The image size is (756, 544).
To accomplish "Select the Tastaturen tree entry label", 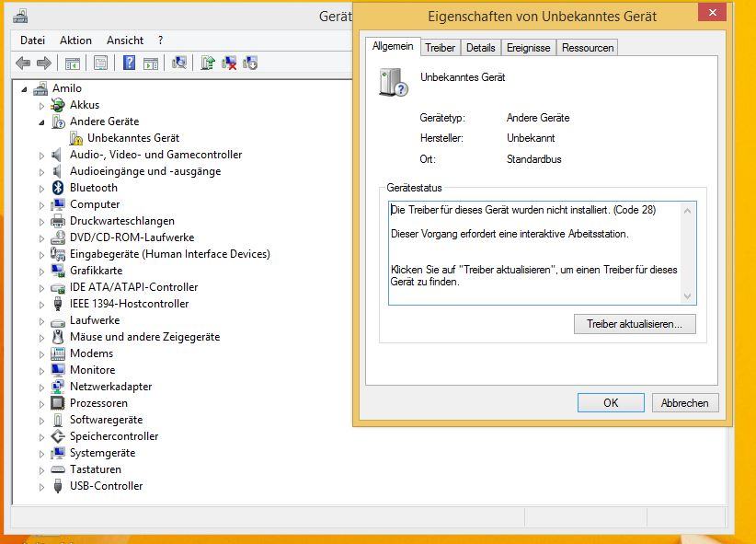I will pos(96,469).
